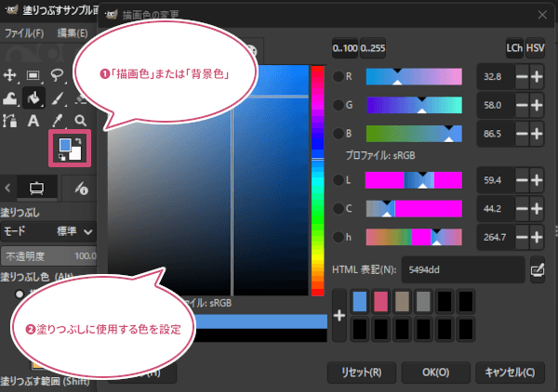The height and width of the screenshot is (392, 558).
Task: Click the left arrow in dock tabs
Action: coord(7,188)
